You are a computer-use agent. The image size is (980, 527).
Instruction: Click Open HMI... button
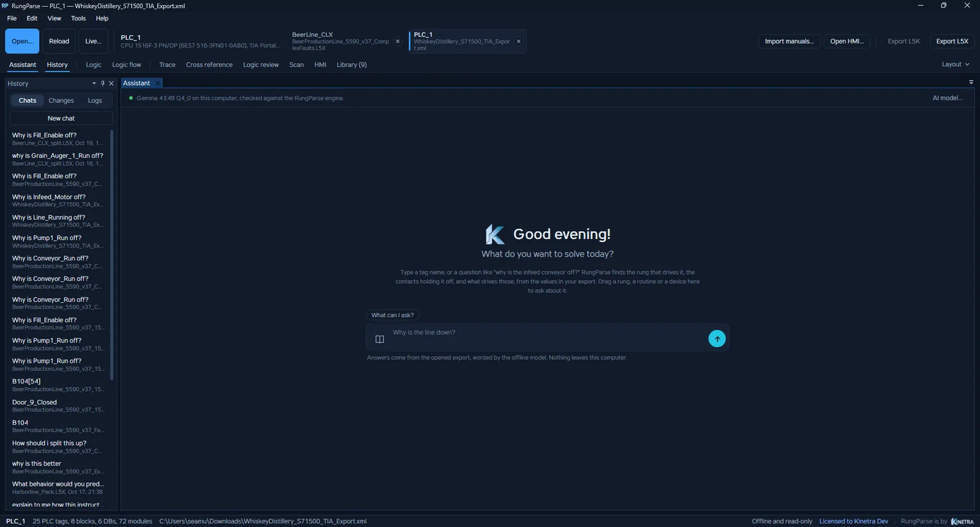click(x=847, y=41)
